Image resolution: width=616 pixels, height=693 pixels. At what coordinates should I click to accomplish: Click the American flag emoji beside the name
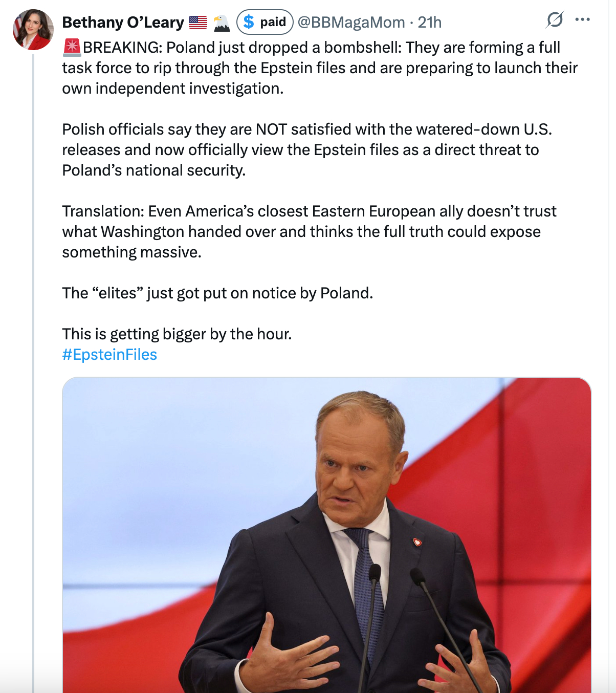(x=198, y=23)
